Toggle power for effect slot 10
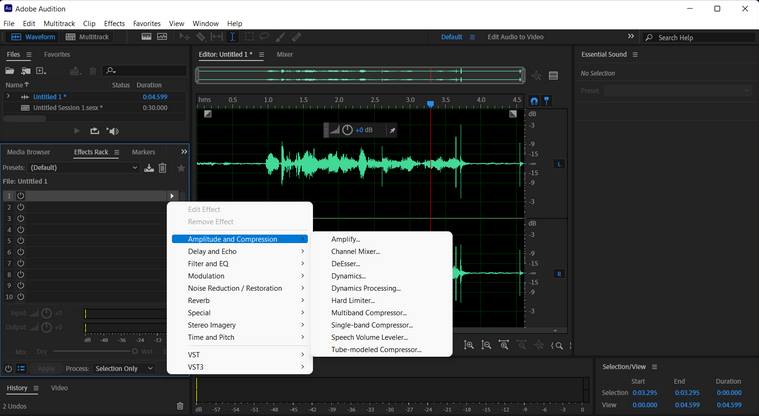The image size is (759, 416). coord(20,297)
